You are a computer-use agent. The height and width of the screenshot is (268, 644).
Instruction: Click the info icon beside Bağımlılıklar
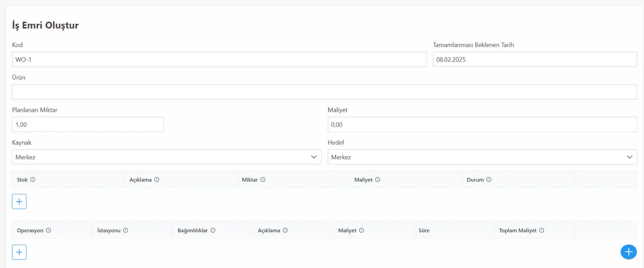pyautogui.click(x=213, y=231)
